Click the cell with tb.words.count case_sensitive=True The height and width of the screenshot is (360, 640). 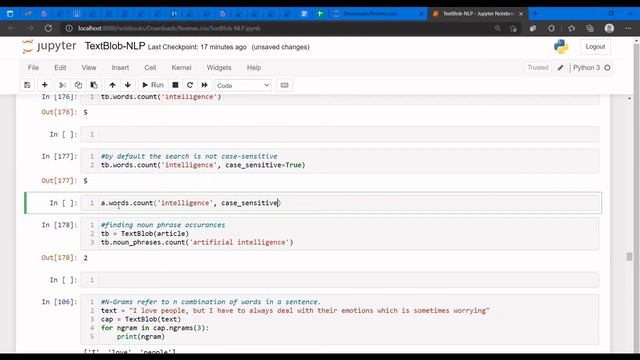tap(340, 160)
